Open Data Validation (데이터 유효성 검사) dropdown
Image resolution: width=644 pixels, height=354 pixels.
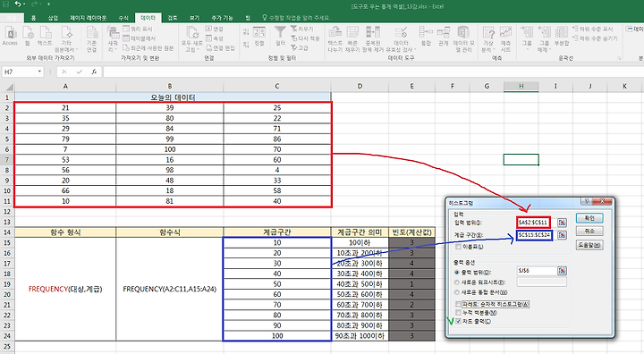pos(402,39)
